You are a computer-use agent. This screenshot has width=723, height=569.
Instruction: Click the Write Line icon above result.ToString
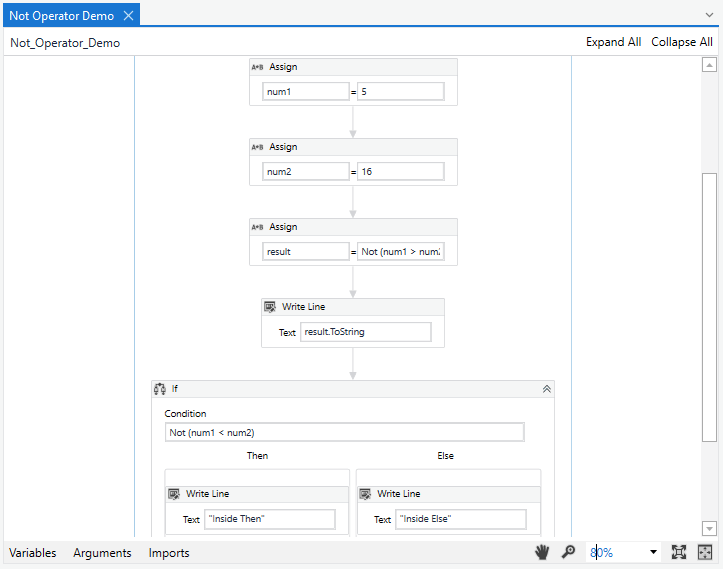point(270,307)
